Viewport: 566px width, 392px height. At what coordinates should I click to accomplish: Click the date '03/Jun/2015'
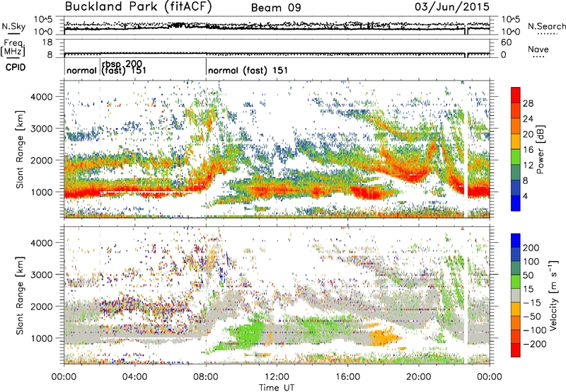(452, 6)
